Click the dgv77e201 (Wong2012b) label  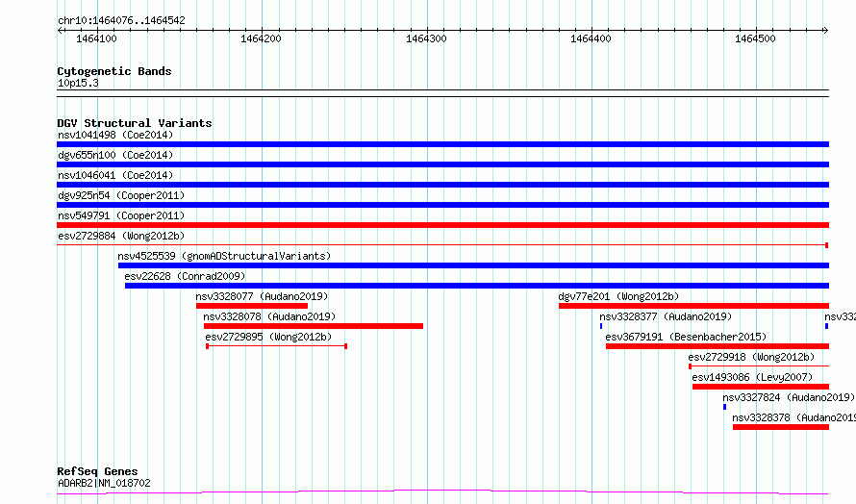click(x=618, y=296)
